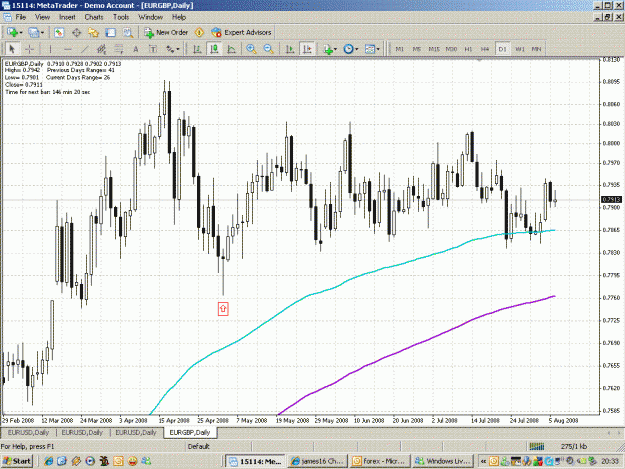The image size is (625, 469).
Task: Open the Insert menu
Action: [x=67, y=17]
